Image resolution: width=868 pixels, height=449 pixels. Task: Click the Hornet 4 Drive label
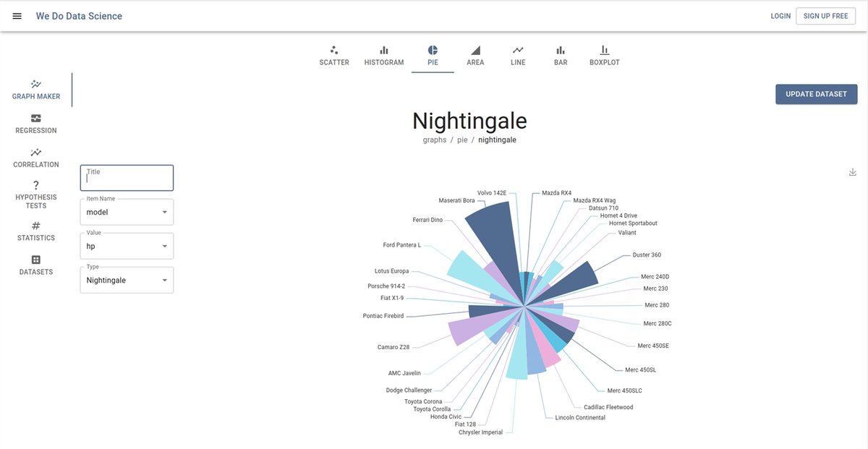tap(618, 215)
